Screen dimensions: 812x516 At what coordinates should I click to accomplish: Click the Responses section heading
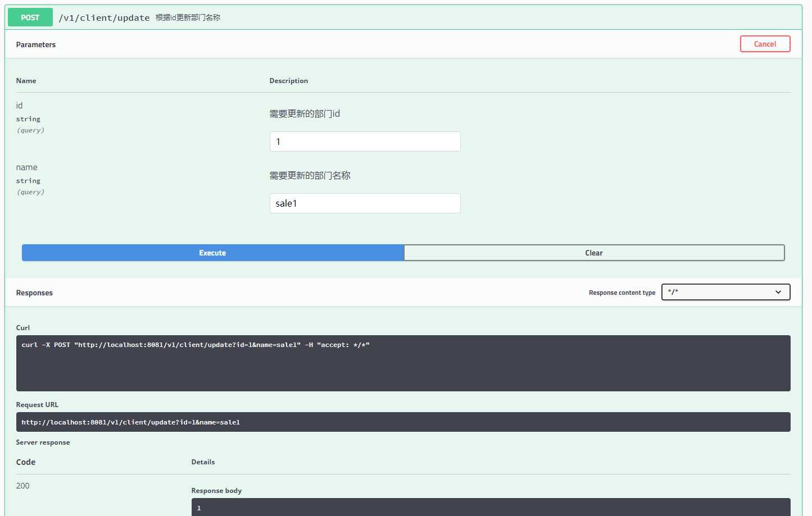(x=34, y=293)
